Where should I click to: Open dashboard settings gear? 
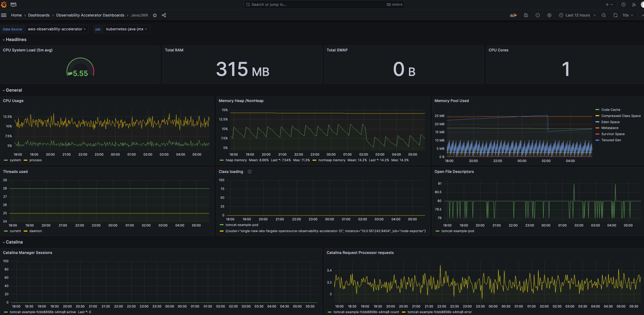click(549, 15)
